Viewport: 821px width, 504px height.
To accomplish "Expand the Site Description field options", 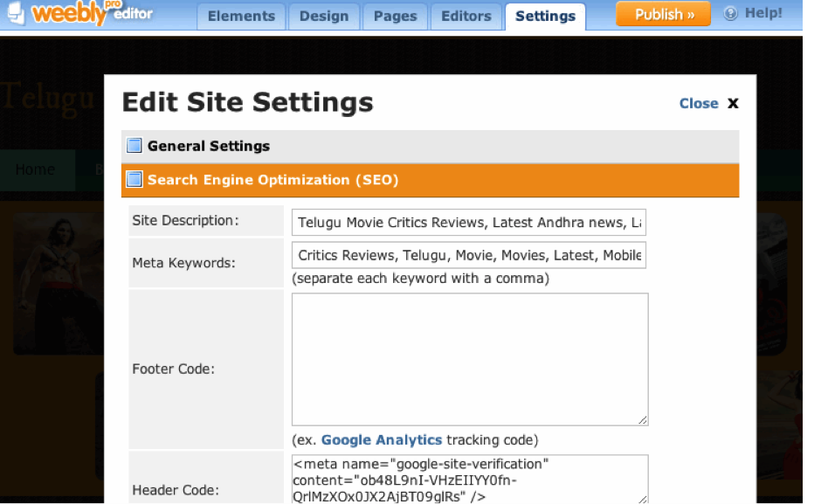I will pyautogui.click(x=468, y=222).
